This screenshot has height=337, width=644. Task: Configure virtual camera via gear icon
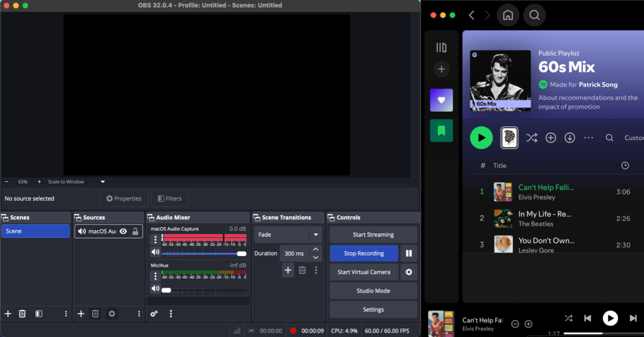pos(408,272)
